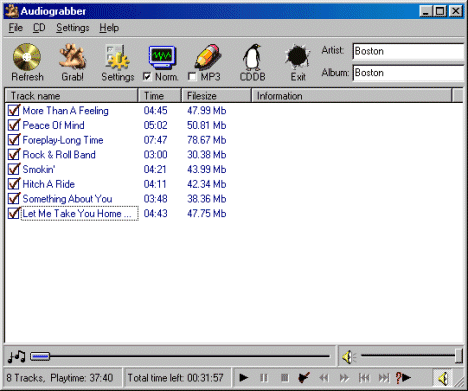The image size is (468, 391).
Task: Click the Total time left status text
Action: coord(175,378)
